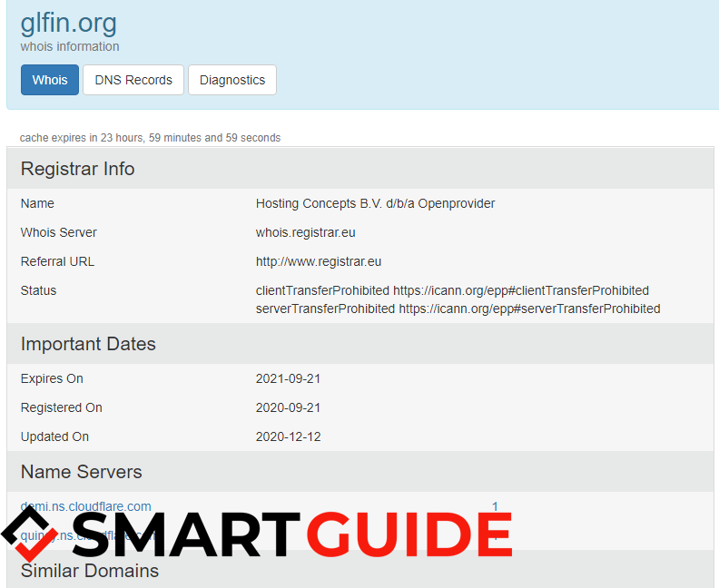Click the Registered On label
This screenshot has height=588, width=719.
click(62, 407)
